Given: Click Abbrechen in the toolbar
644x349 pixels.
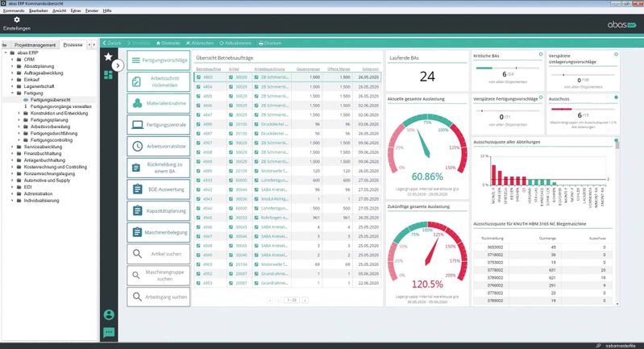Looking at the screenshot, I should click(x=200, y=43).
